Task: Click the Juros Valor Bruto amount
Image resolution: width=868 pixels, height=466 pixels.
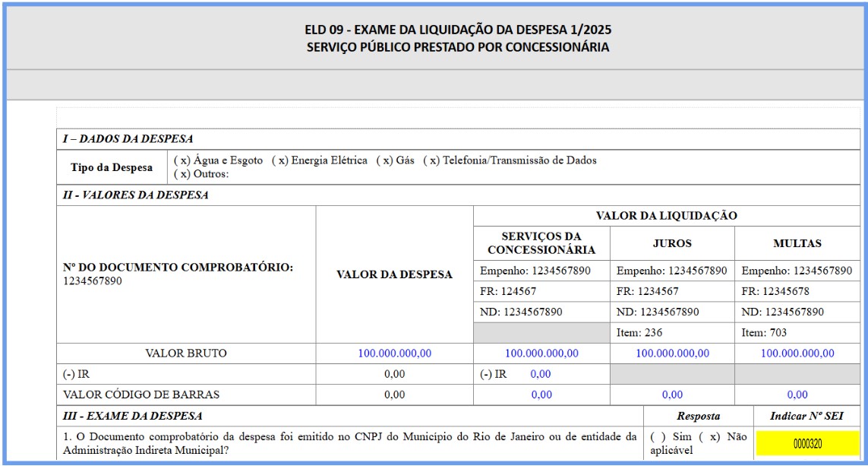Action: pyautogui.click(x=672, y=353)
